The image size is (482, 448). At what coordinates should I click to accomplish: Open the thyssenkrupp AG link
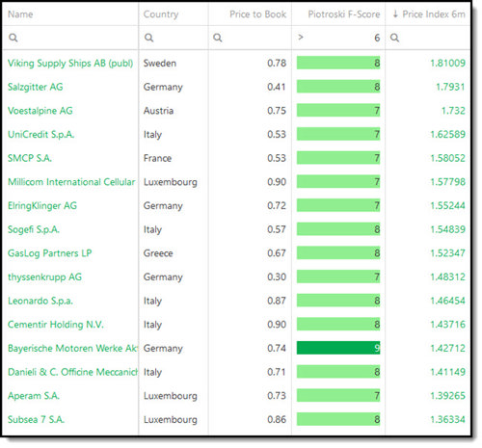[44, 277]
